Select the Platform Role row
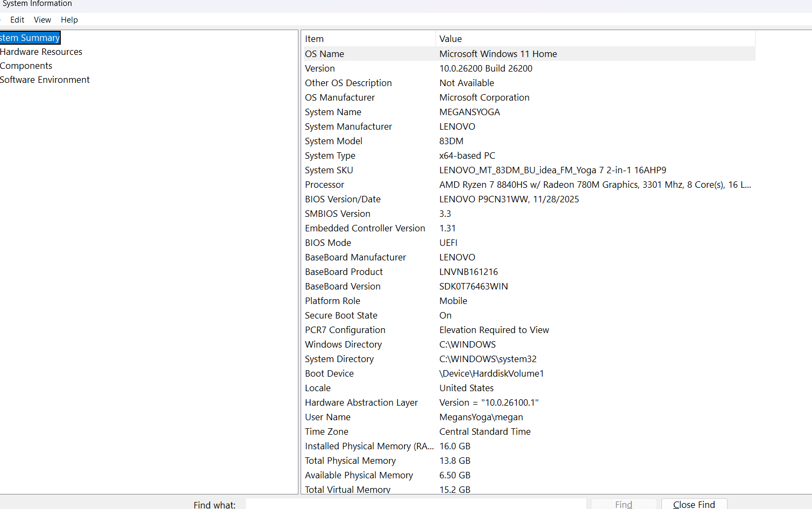812x509 pixels. [x=332, y=301]
